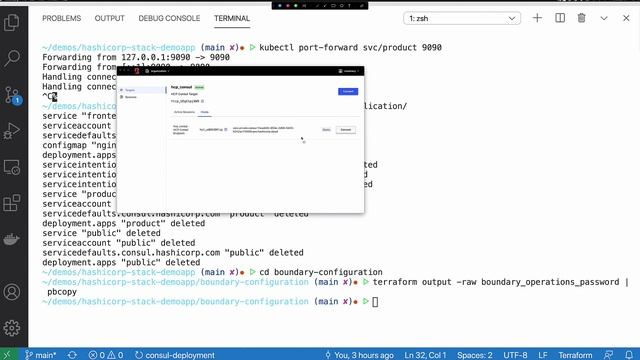640x360 pixels.
Task: Click 'pbcopy' text in terminal
Action: 62,292
